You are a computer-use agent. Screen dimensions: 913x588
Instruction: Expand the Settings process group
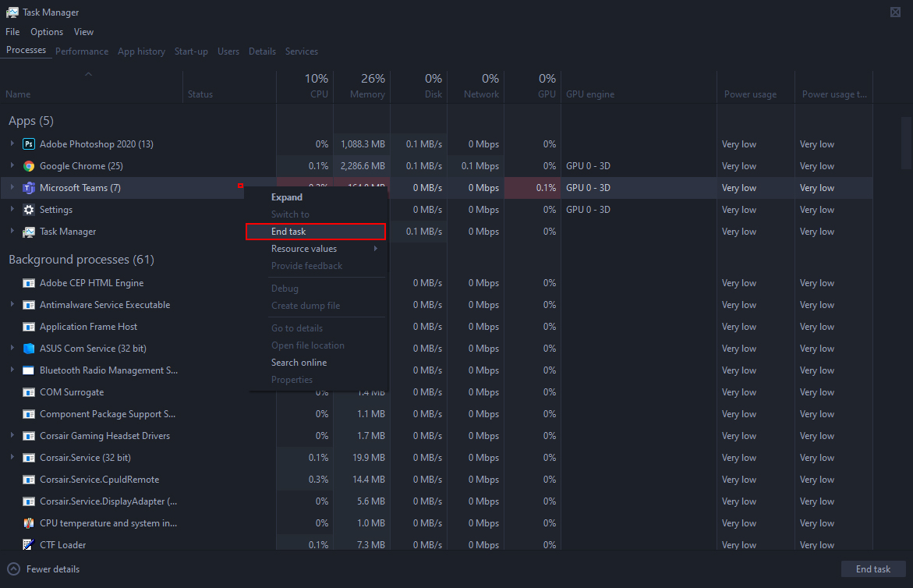pos(12,209)
